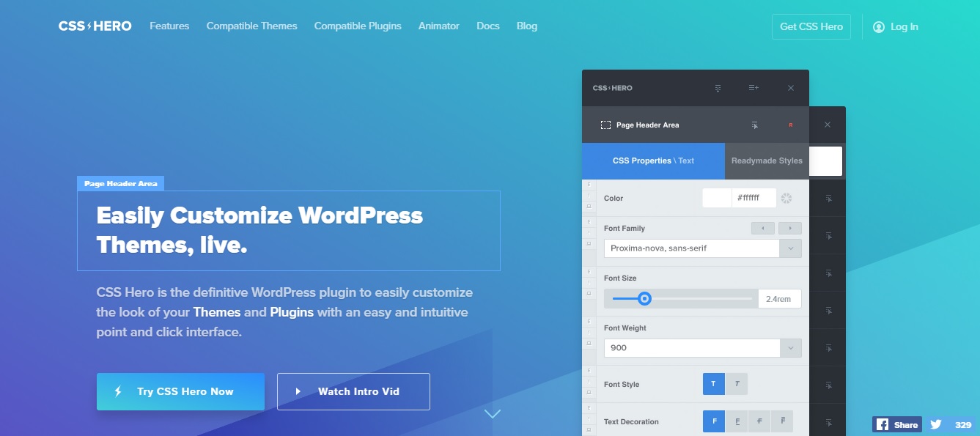Viewport: 980px width, 436px height.
Task: Open the Docs navigation link
Action: pyautogui.click(x=488, y=26)
